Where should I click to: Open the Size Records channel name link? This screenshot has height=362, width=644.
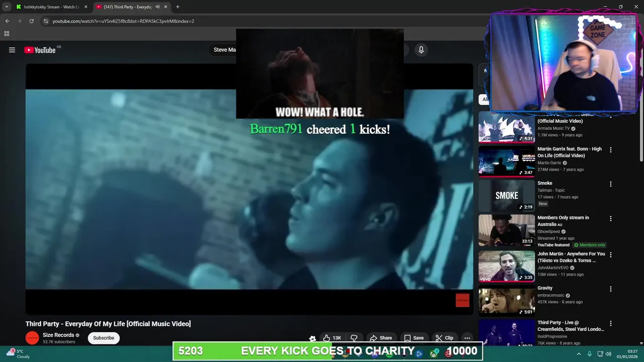click(58, 335)
